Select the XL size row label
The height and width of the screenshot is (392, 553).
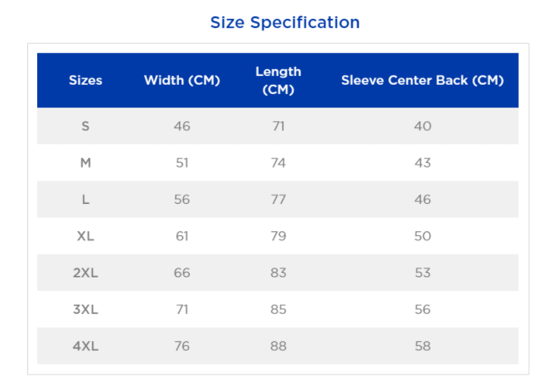[x=86, y=236]
